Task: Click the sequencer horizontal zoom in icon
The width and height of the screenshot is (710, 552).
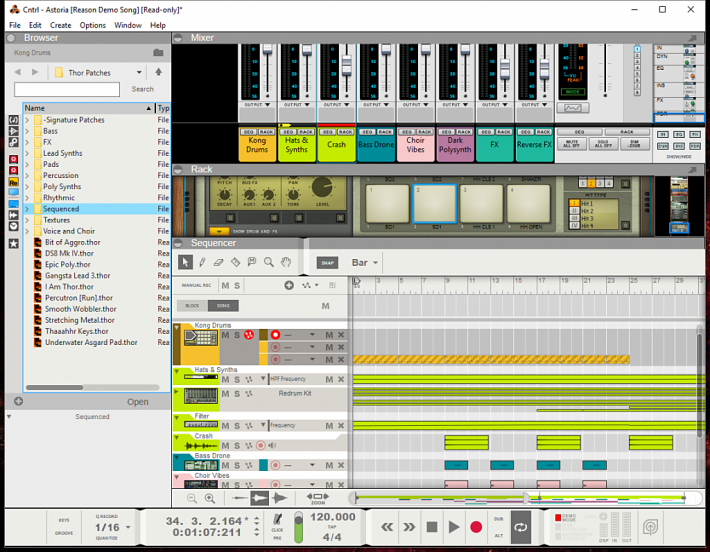Action: [x=210, y=499]
